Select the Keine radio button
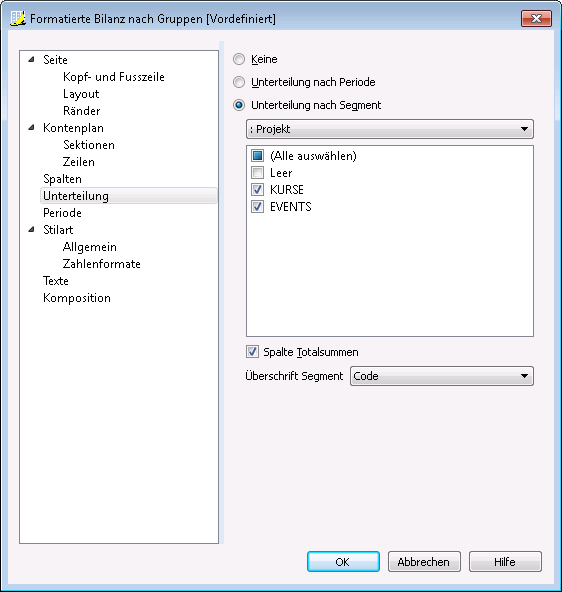The width and height of the screenshot is (562, 592). point(239,59)
